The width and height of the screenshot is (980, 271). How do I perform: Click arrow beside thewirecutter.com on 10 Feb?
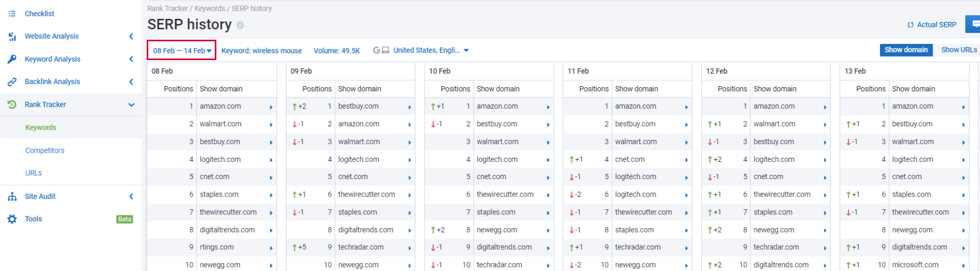tap(548, 195)
